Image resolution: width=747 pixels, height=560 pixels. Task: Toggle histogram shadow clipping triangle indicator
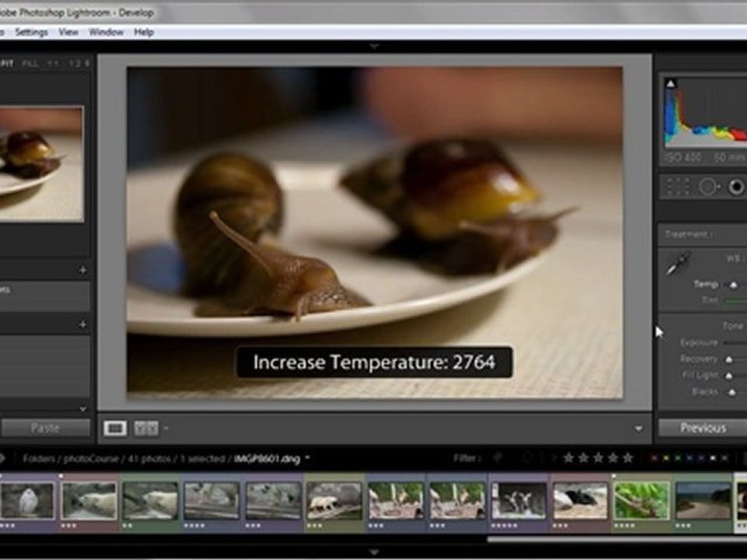pyautogui.click(x=671, y=84)
